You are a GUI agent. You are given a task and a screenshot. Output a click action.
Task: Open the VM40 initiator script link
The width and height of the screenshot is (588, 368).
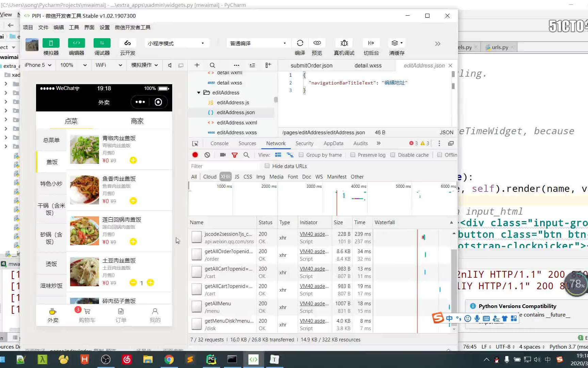[313, 234]
